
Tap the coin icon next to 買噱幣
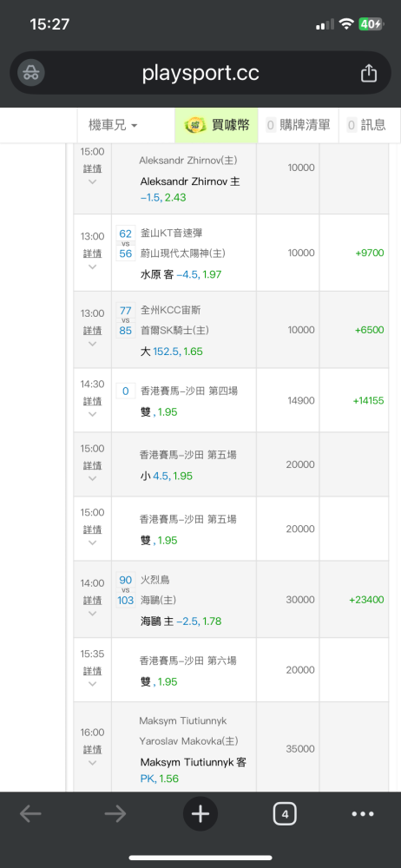(x=195, y=125)
